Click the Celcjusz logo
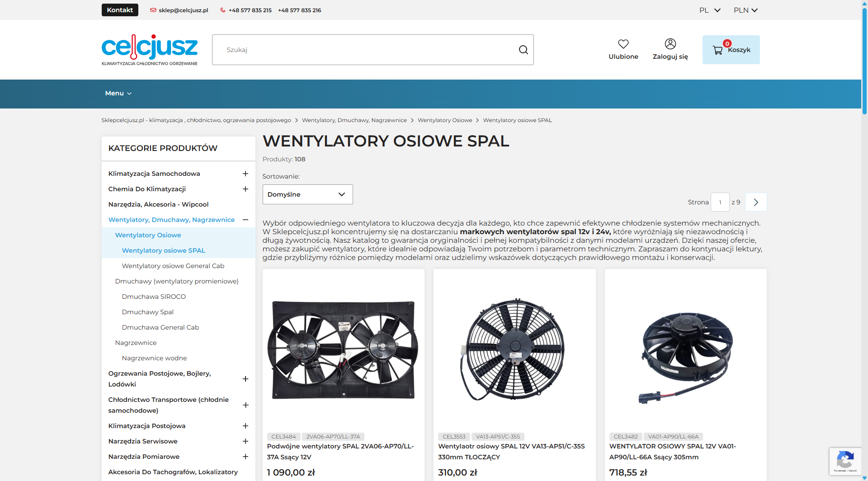This screenshot has height=481, width=868. (150, 50)
